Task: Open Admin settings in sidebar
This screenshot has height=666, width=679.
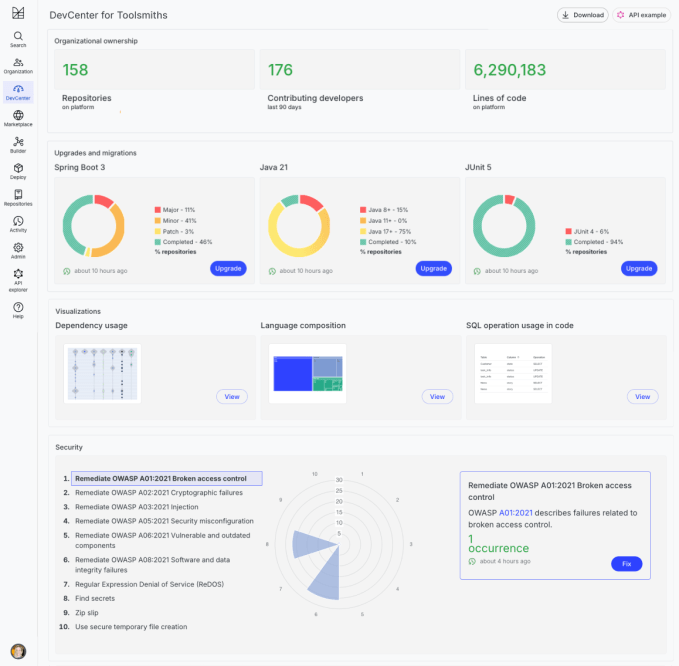Action: pos(18,250)
